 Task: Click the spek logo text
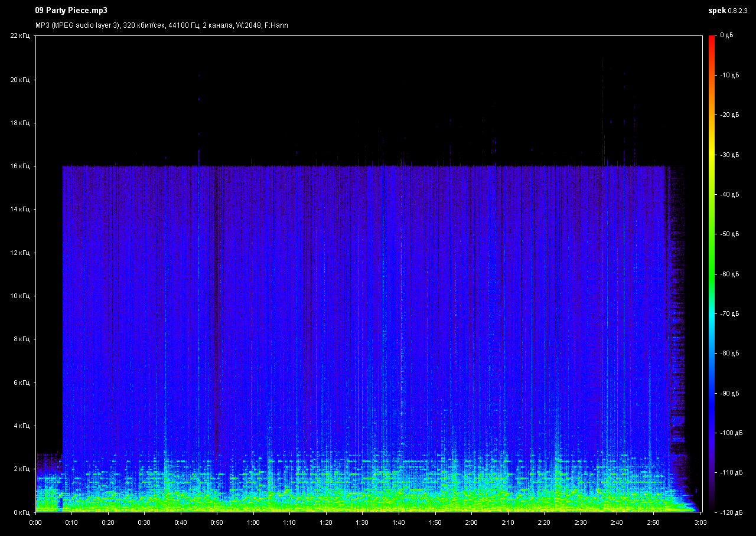pyautogui.click(x=716, y=11)
